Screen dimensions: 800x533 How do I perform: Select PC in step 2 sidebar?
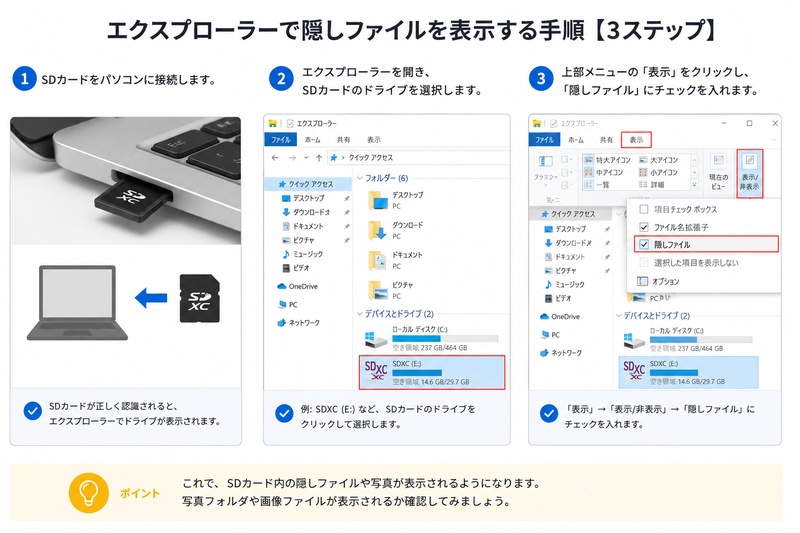click(288, 304)
